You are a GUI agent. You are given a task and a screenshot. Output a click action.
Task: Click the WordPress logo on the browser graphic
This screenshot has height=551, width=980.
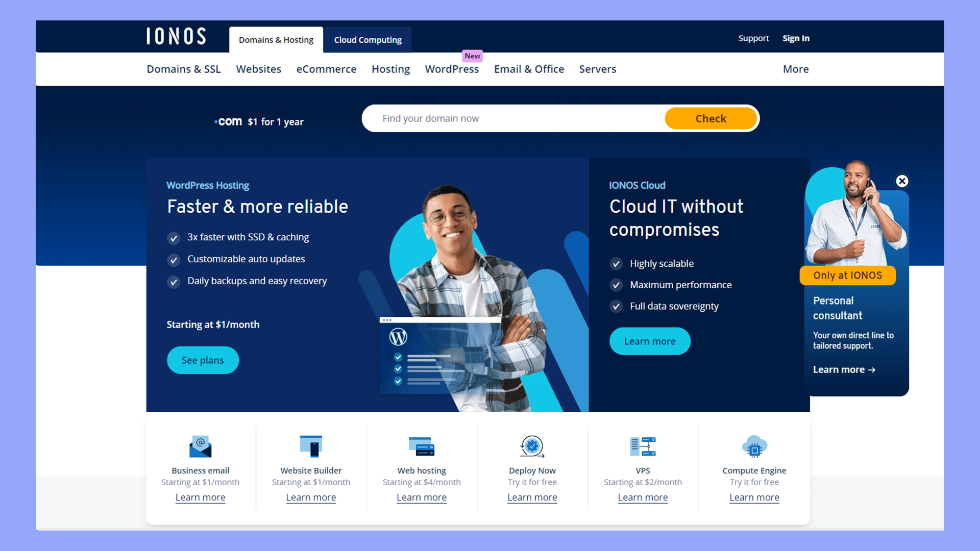click(x=398, y=337)
